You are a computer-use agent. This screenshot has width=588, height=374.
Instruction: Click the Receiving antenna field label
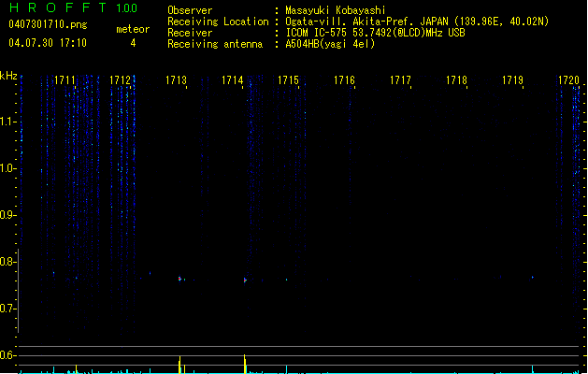coord(215,44)
